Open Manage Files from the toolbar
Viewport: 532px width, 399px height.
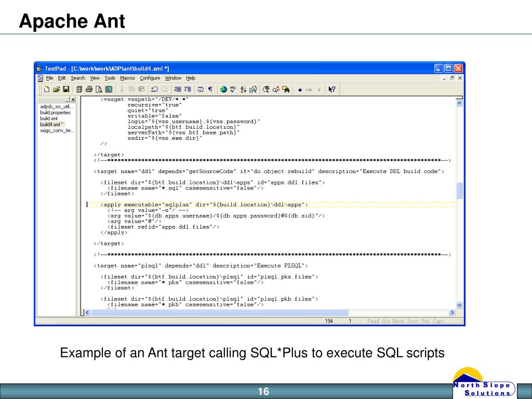[x=79, y=89]
